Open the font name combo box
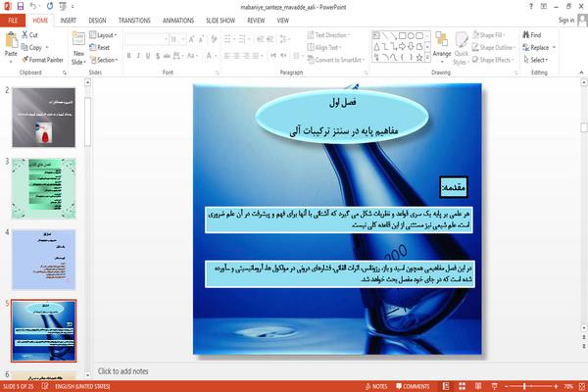Viewport: 588px width, 392px height. coord(146,39)
